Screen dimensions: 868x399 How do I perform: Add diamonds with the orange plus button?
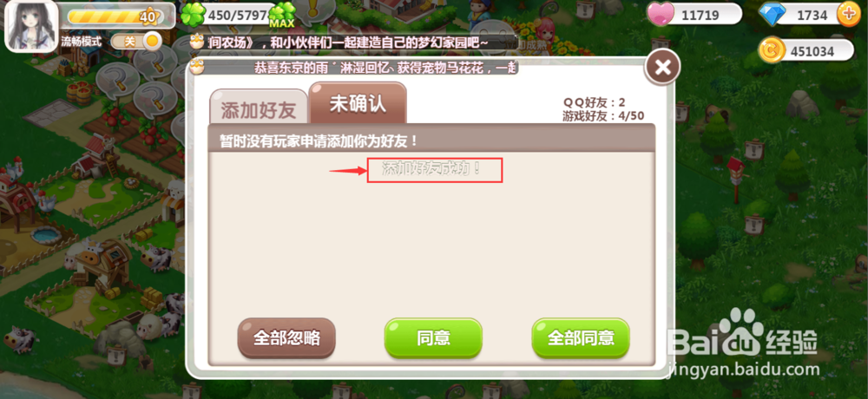(x=849, y=14)
